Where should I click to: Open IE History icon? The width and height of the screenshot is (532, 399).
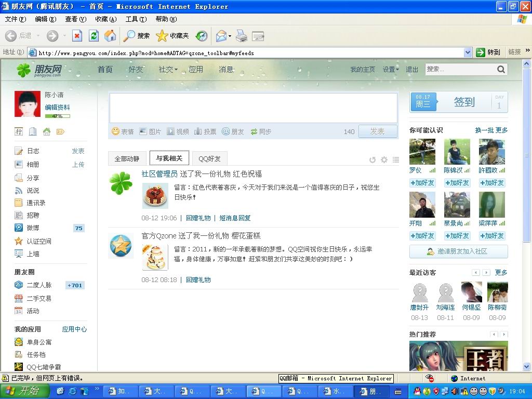point(202,36)
